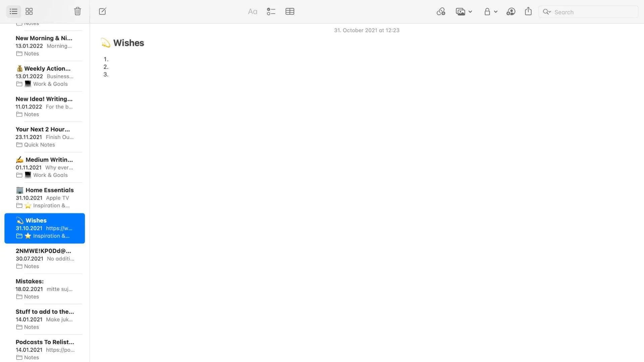The width and height of the screenshot is (644, 362).
Task: Open the Mistakes: note
Action: (45, 289)
